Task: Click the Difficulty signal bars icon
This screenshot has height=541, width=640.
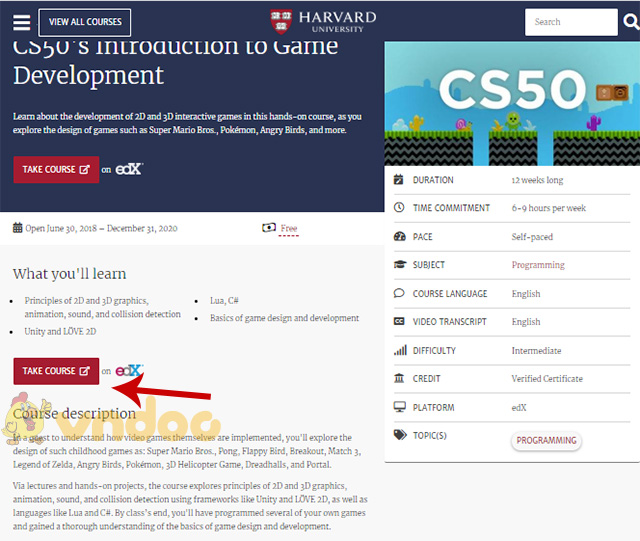Action: coord(400,351)
